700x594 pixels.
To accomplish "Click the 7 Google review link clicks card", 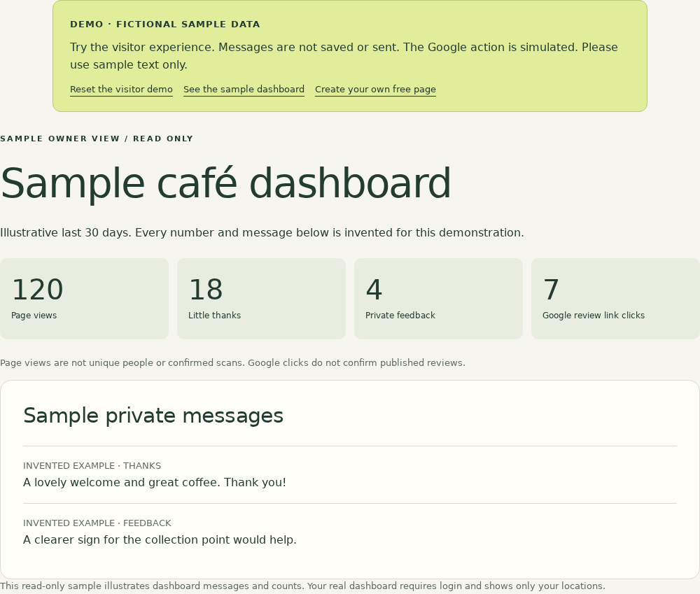I will pyautogui.click(x=615, y=299).
